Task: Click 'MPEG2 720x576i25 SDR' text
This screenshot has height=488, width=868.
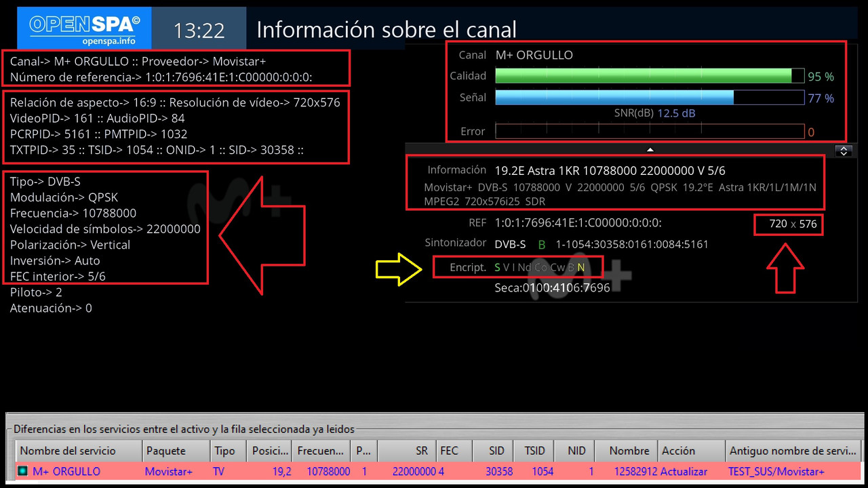Action: 484,201
